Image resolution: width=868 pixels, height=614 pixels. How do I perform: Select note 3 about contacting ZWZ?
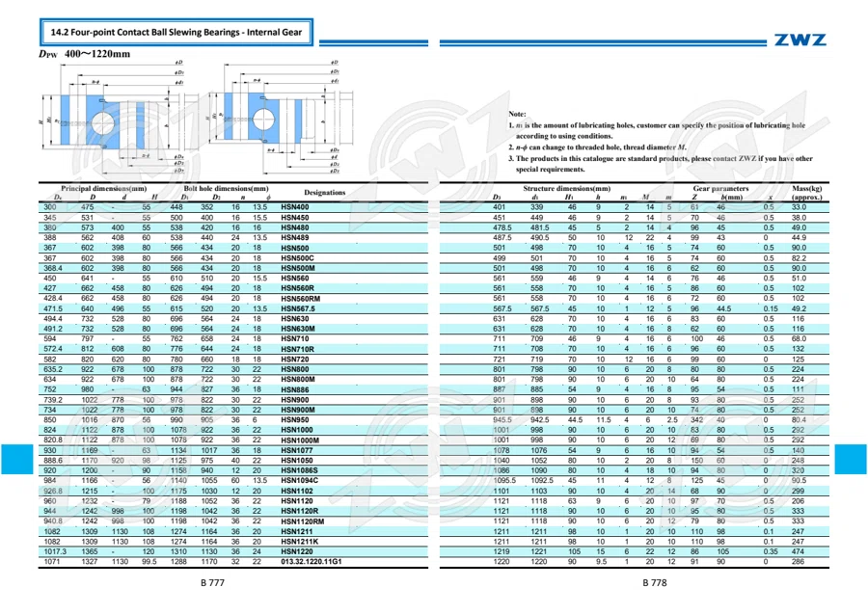coord(661,164)
